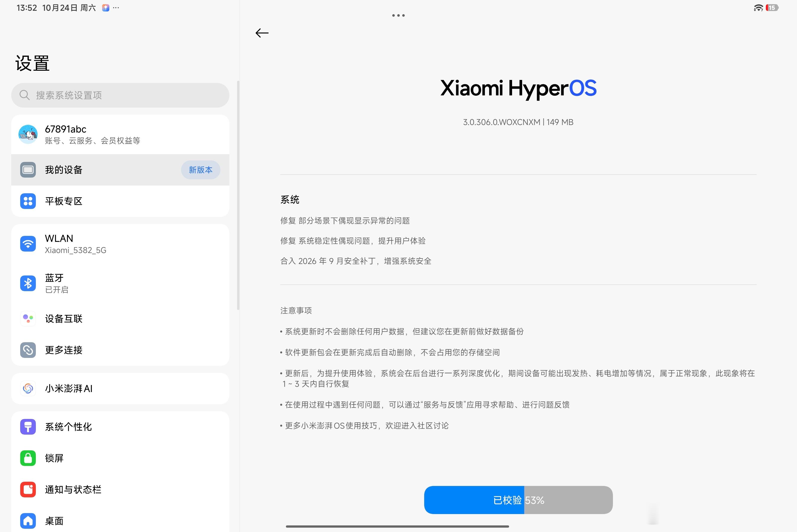This screenshot has height=532, width=797.
Task: Select 我的设备 settings entry
Action: point(120,170)
